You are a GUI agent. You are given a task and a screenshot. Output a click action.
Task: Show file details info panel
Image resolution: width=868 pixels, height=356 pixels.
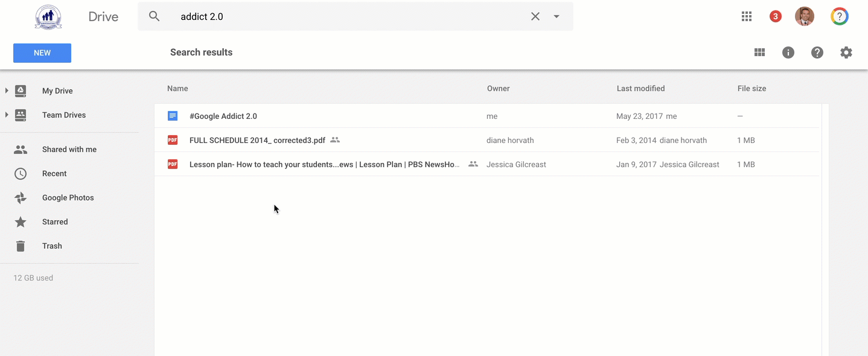pyautogui.click(x=788, y=52)
